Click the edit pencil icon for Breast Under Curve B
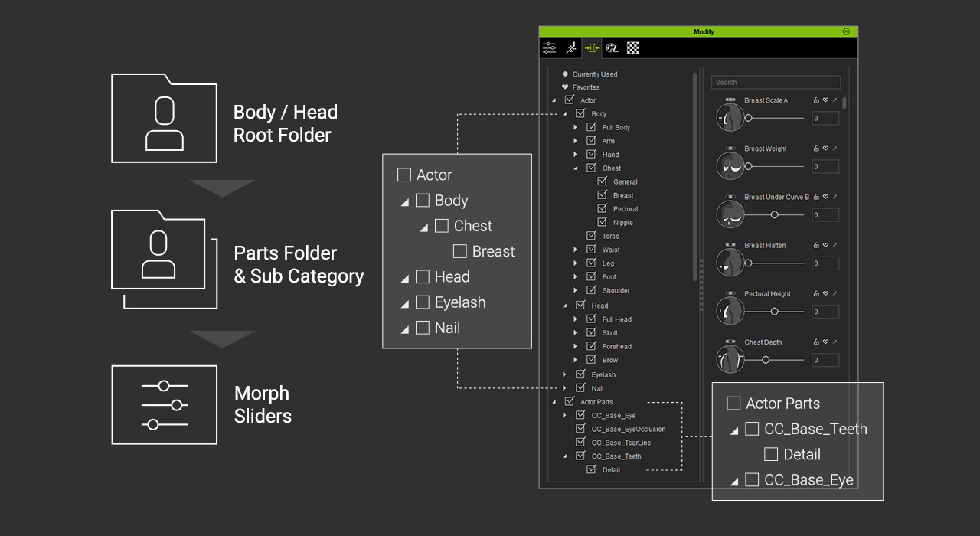 pos(835,197)
